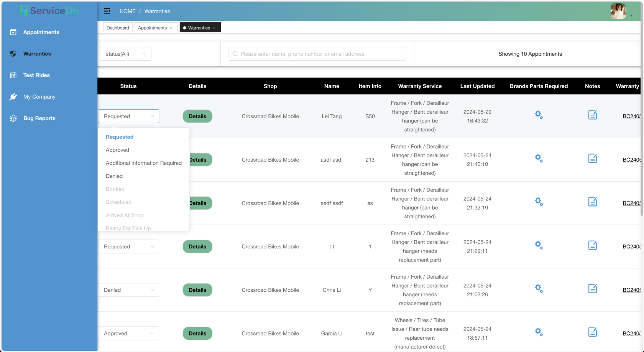Open the user avatar profile menu

pos(619,12)
